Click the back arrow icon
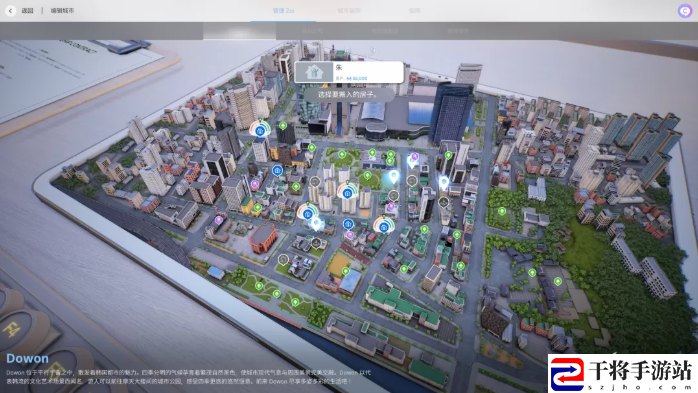 pyautogui.click(x=10, y=10)
